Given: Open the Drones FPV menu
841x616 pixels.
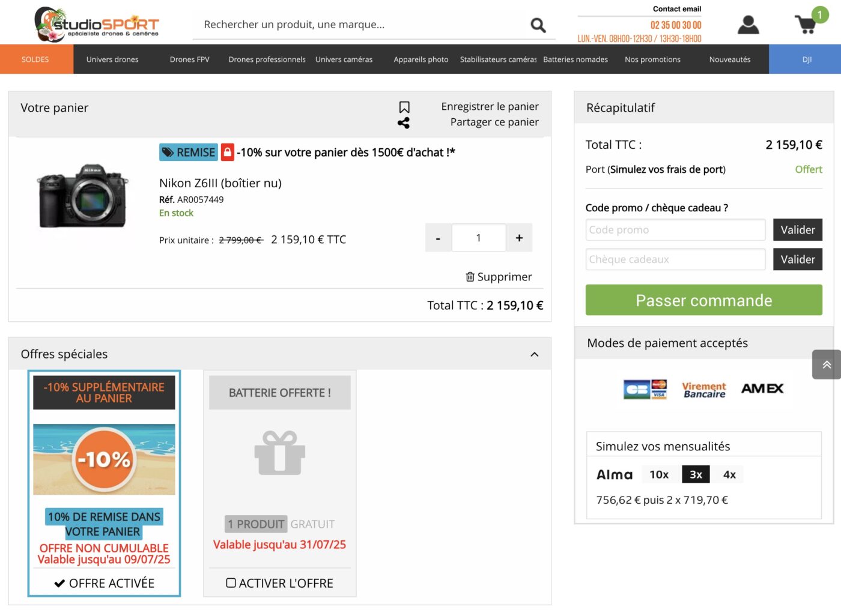Looking at the screenshot, I should click(190, 59).
